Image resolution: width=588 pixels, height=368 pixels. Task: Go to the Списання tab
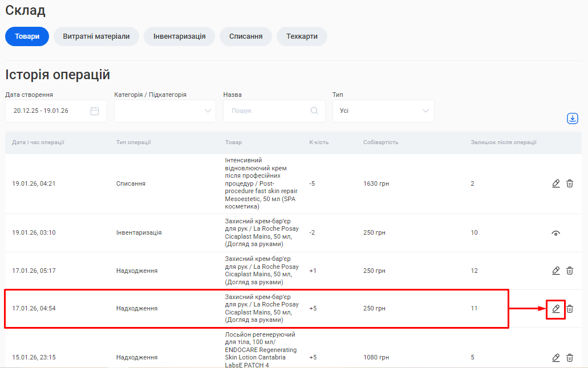pyautogui.click(x=246, y=36)
